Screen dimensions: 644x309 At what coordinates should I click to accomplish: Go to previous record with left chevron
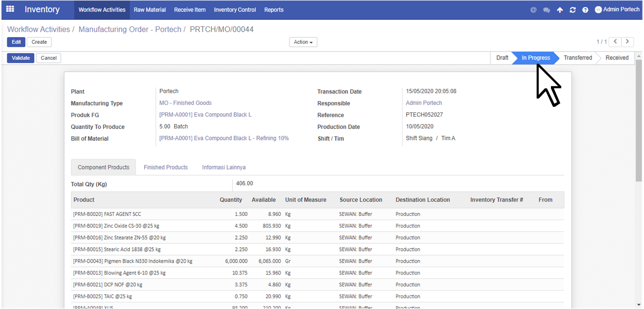[x=615, y=42]
